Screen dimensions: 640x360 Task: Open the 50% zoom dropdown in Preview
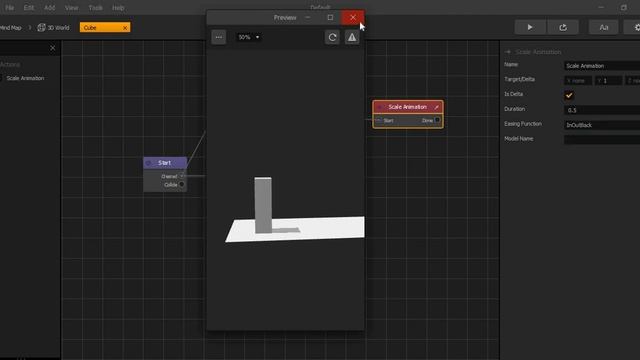tap(249, 37)
